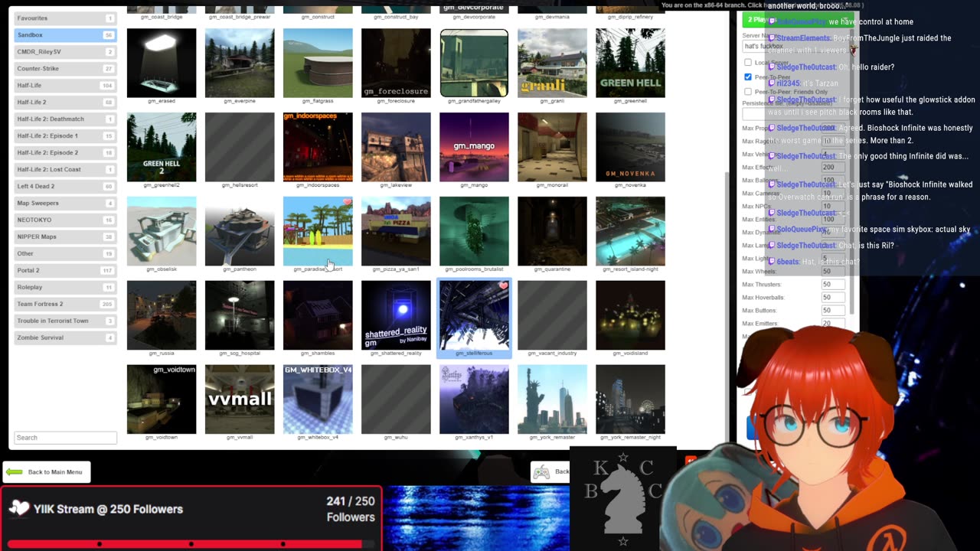The image size is (980, 551).
Task: Pick the gm_voidisland map thumbnail
Action: tap(630, 315)
